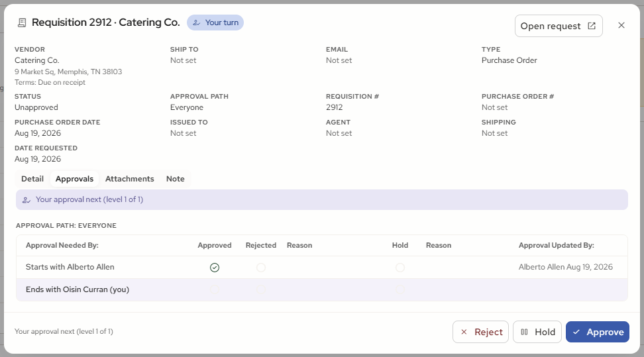This screenshot has width=644, height=357.
Task: Click Alberto Allen Aug 19, 2026 update entry
Action: tap(566, 267)
